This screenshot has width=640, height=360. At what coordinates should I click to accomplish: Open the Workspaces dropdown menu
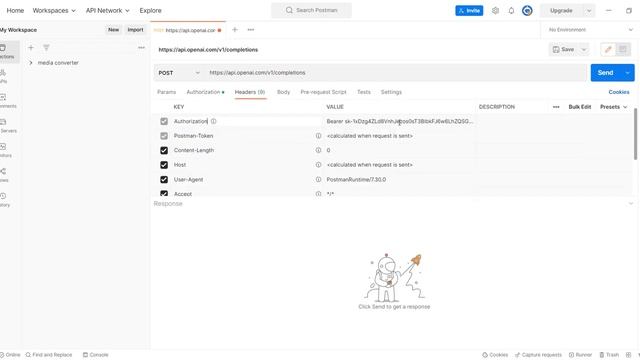coord(54,11)
